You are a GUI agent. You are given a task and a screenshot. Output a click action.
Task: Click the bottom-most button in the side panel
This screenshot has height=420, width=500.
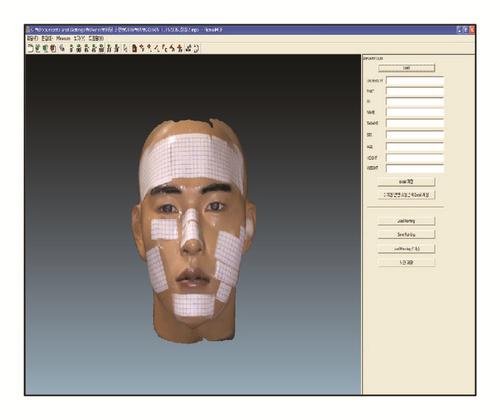click(x=406, y=263)
